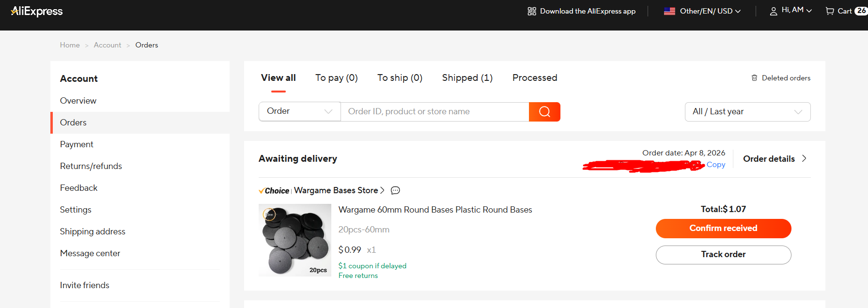Click the Wargame round bases product thumbnail
868x308 pixels.
[x=295, y=240]
